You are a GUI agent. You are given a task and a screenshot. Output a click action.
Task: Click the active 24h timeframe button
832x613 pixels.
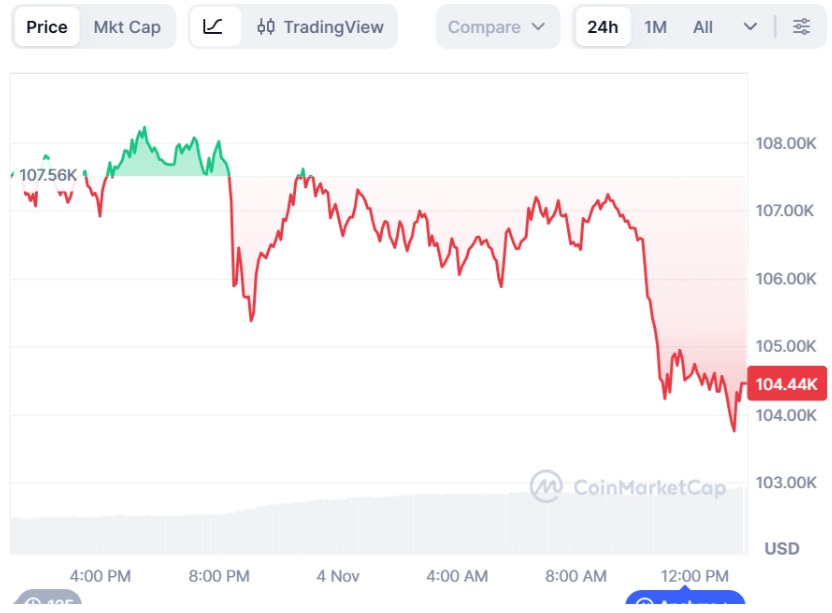(603, 27)
